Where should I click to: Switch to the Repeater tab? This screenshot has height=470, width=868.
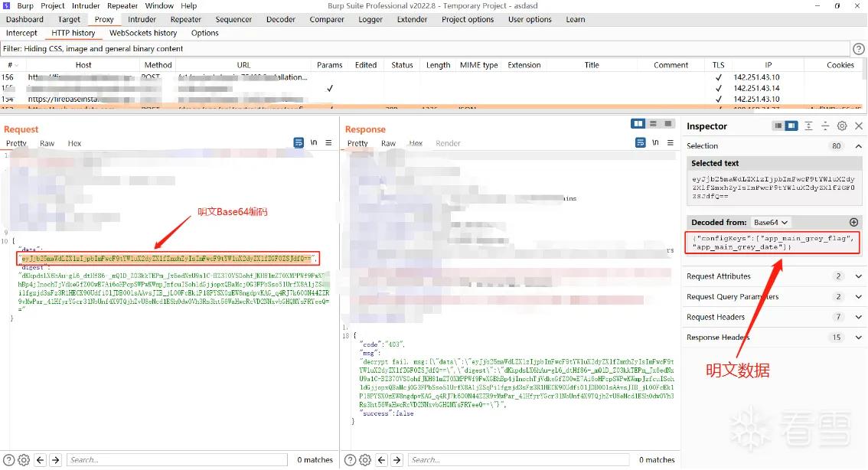point(185,19)
